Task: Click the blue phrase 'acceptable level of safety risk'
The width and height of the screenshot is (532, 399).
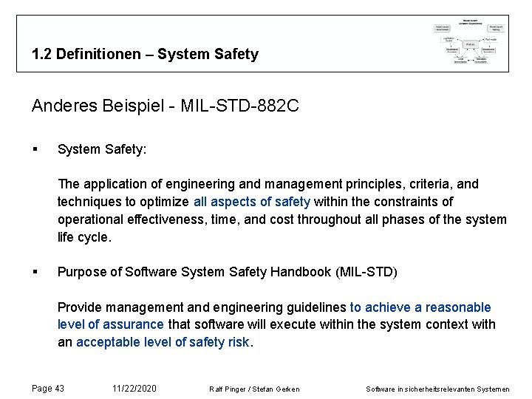Action: 163,342
